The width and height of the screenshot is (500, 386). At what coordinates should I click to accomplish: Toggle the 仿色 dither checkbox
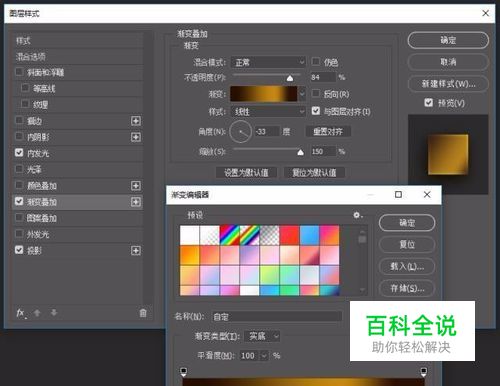tap(315, 61)
